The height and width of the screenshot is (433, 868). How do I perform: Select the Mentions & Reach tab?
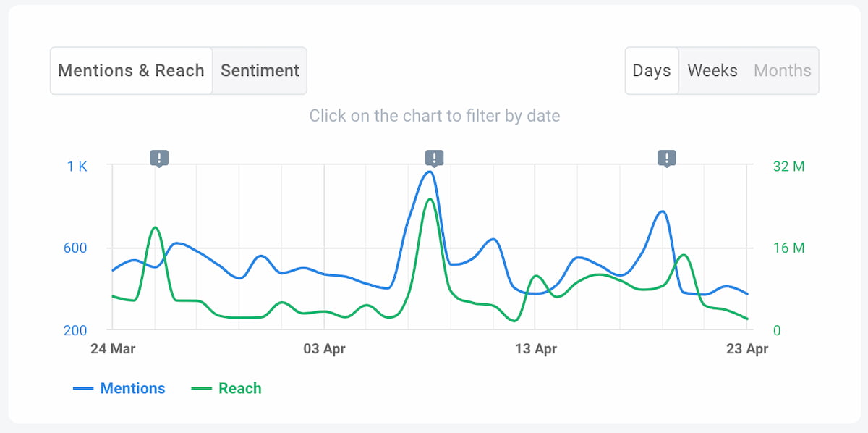click(x=131, y=70)
